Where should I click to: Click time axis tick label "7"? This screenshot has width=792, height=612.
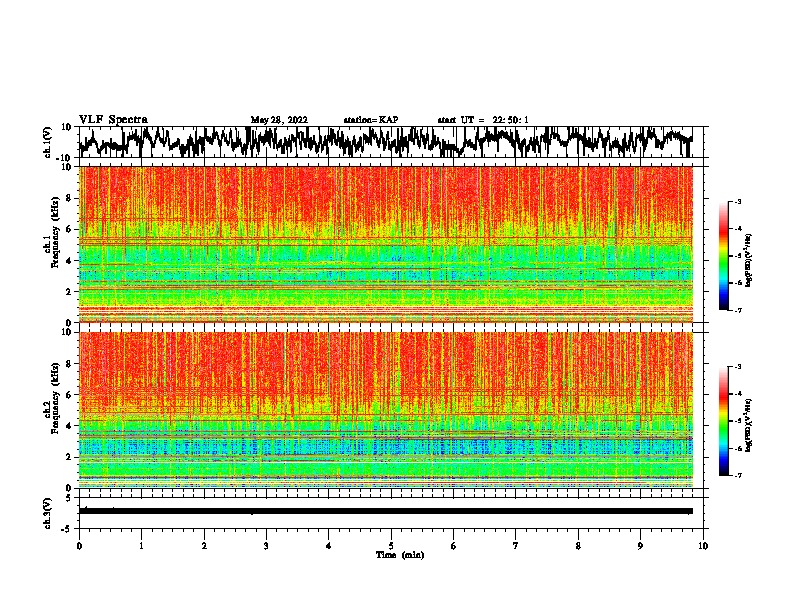pyautogui.click(x=516, y=546)
